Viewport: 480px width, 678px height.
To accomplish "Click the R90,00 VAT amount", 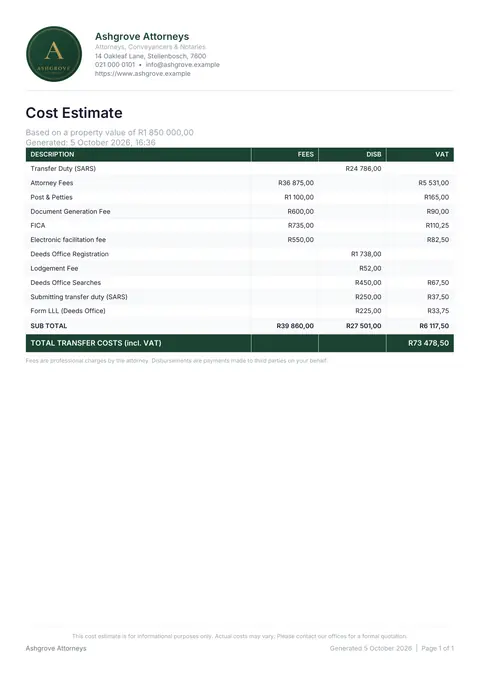I will pos(438,211).
